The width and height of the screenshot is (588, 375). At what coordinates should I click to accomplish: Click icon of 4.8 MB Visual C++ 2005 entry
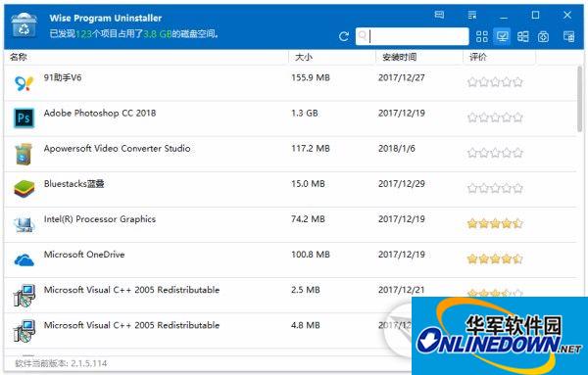click(24, 330)
